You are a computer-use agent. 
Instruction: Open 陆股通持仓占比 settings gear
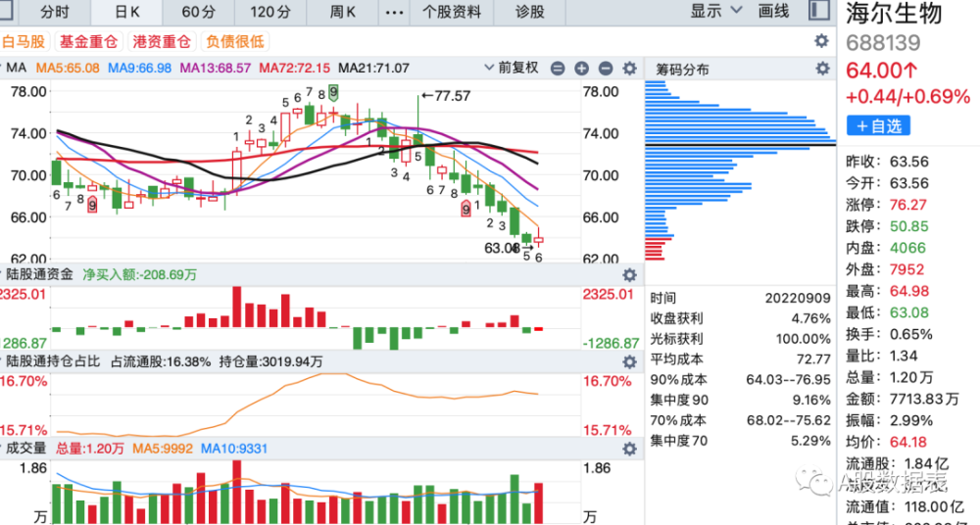(x=629, y=361)
